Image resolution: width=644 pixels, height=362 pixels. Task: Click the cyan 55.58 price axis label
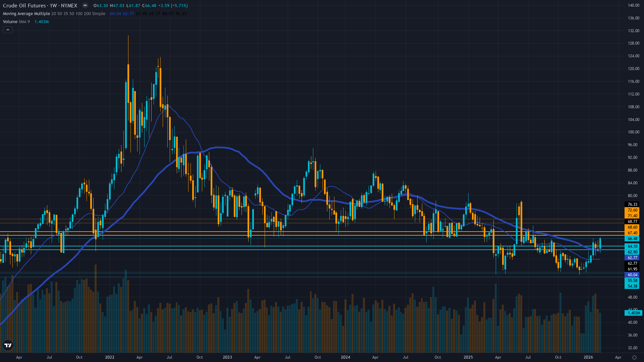pyautogui.click(x=632, y=281)
